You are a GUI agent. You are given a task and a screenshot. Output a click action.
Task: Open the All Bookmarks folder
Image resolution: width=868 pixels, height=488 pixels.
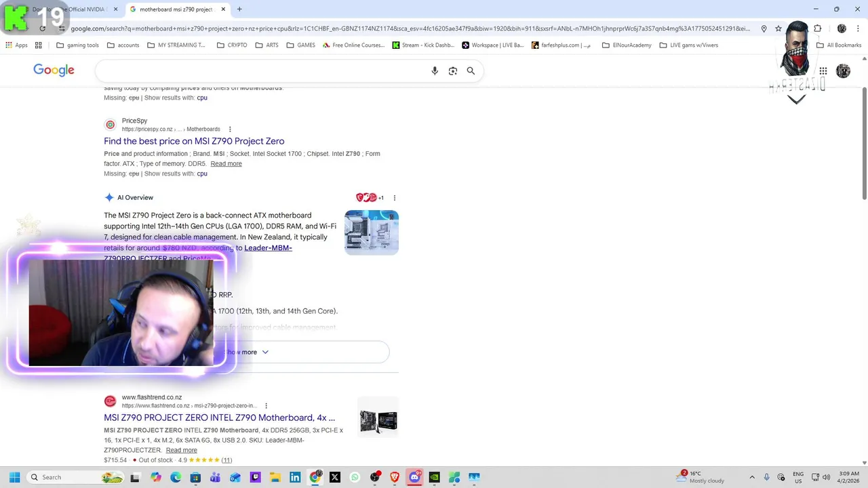pyautogui.click(x=839, y=45)
